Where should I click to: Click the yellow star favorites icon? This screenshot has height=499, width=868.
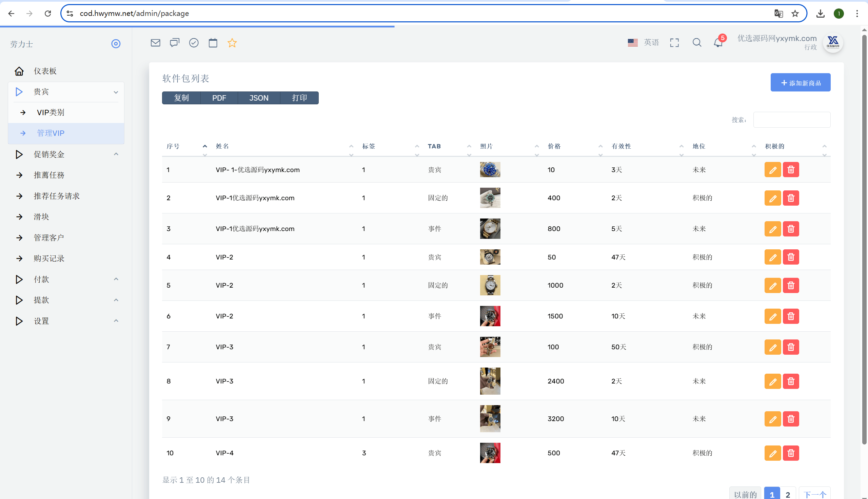point(232,43)
